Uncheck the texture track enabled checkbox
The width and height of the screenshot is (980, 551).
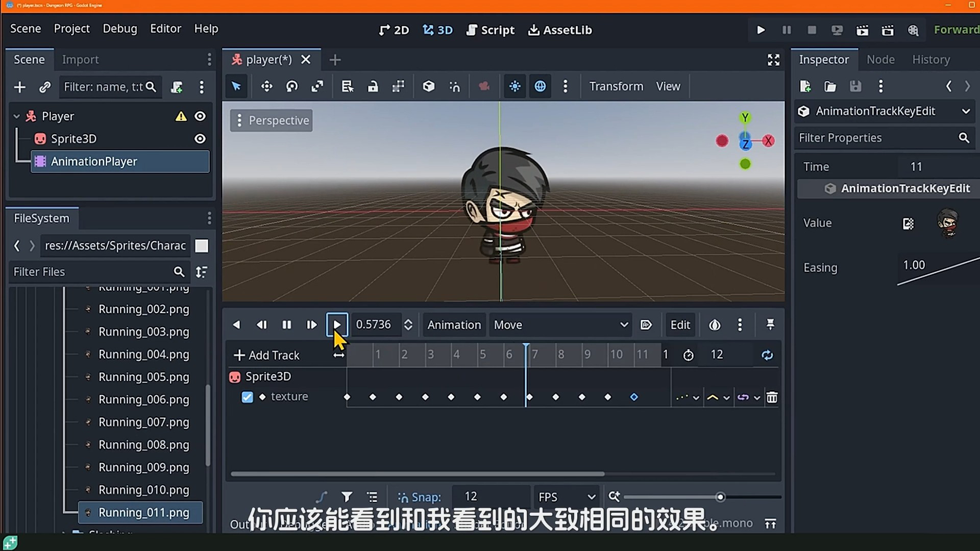[247, 397]
